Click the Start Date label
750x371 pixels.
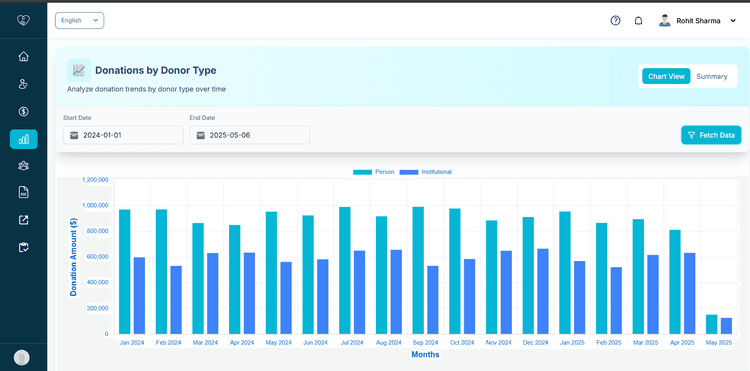[x=77, y=118]
